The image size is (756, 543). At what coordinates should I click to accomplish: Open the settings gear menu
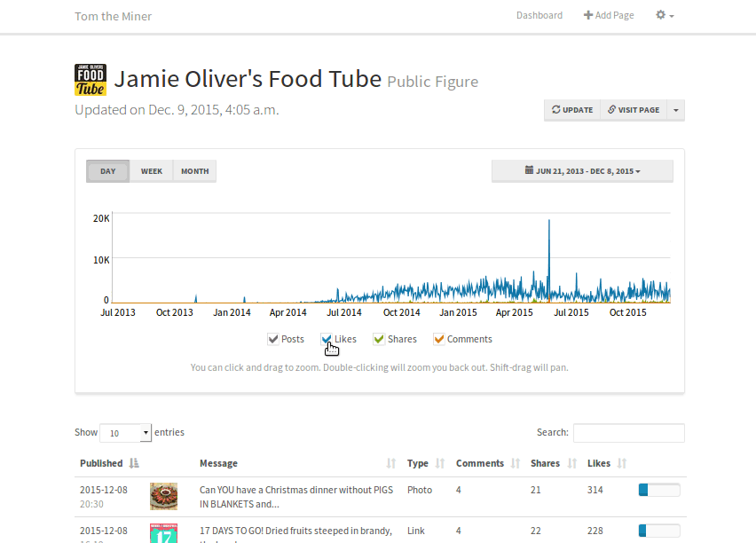[x=665, y=15]
